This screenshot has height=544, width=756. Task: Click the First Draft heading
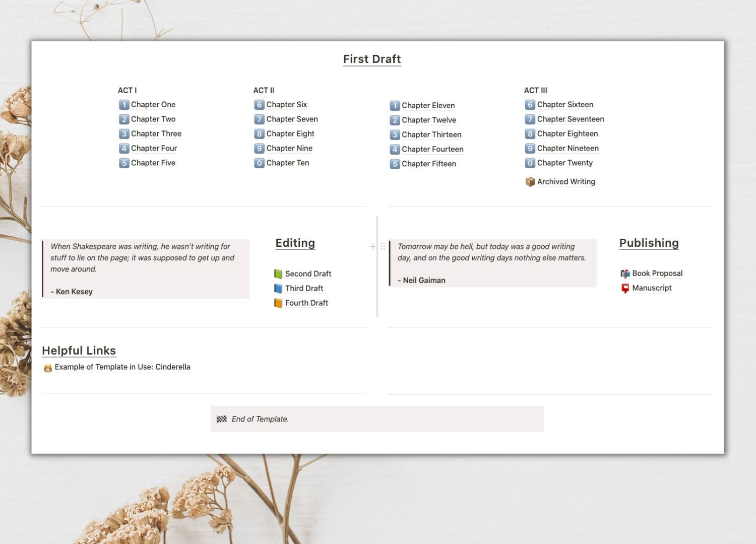click(372, 59)
